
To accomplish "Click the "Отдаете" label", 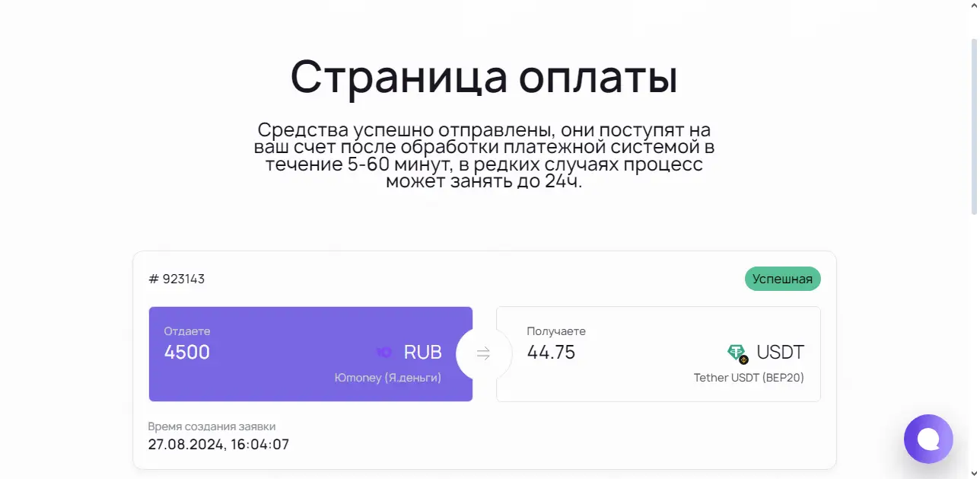I will coord(187,331).
